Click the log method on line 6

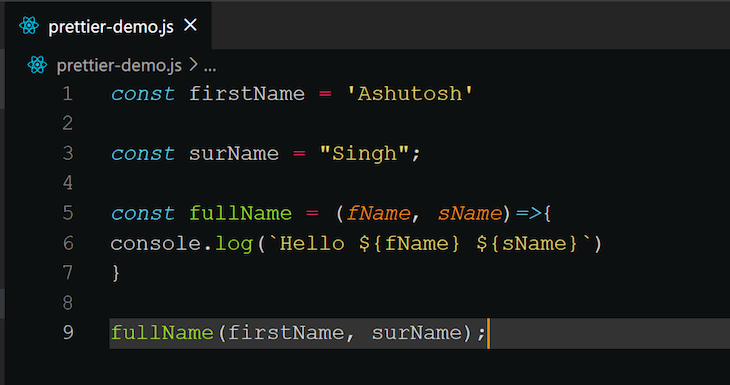pyautogui.click(x=234, y=244)
